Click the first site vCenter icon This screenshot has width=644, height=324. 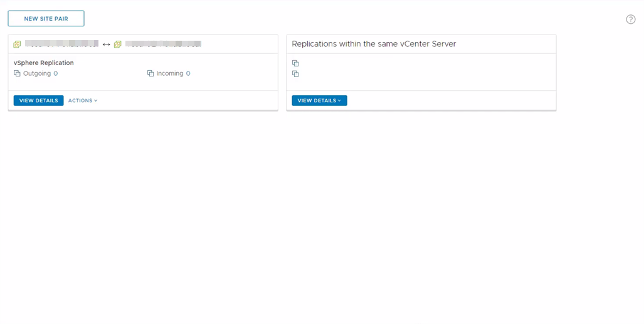coord(18,44)
